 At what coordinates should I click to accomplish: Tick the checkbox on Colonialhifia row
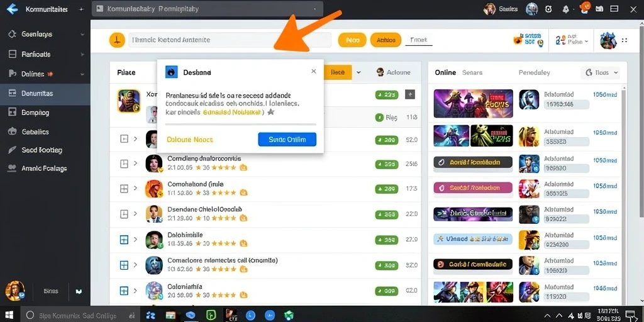[124, 291]
